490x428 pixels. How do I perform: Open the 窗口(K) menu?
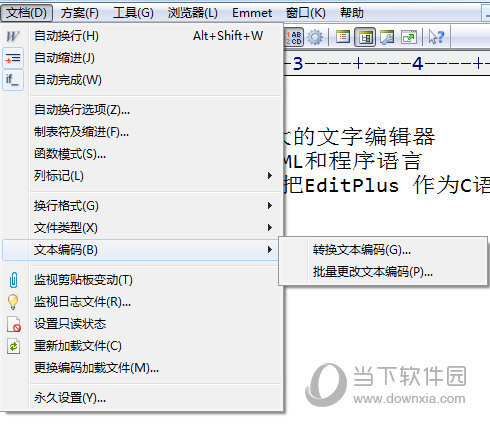[306, 13]
